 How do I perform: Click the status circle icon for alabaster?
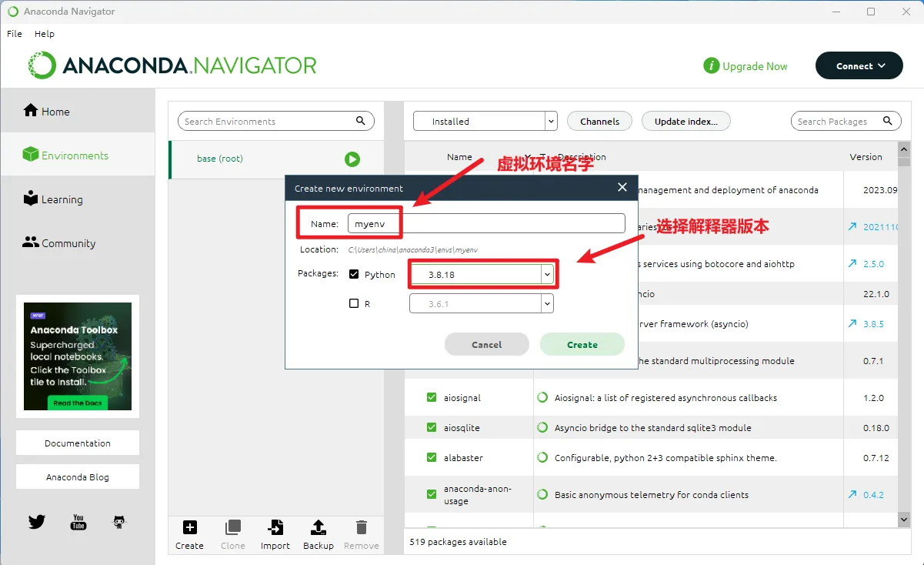pyautogui.click(x=542, y=457)
